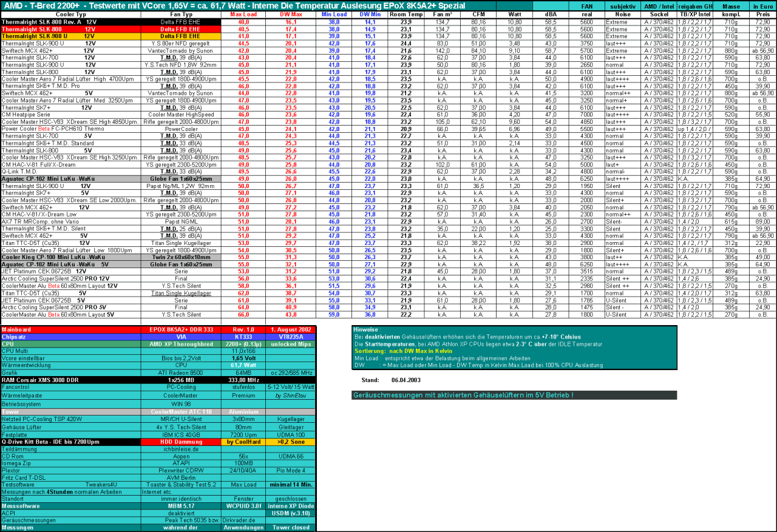This screenshot has width=777, height=532.
Task: Click the 'minimal 14 Min.' cell
Action: coord(291,485)
